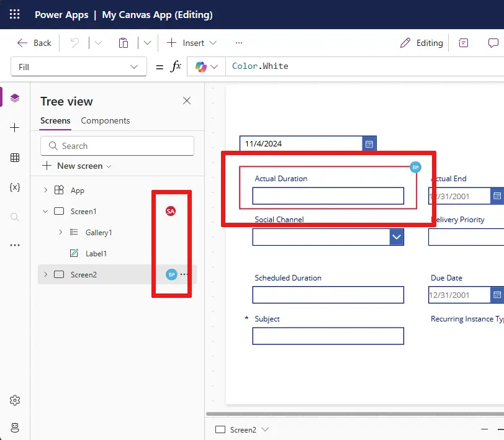Open the Fill property dropdown
The height and width of the screenshot is (440, 504).
pos(79,67)
